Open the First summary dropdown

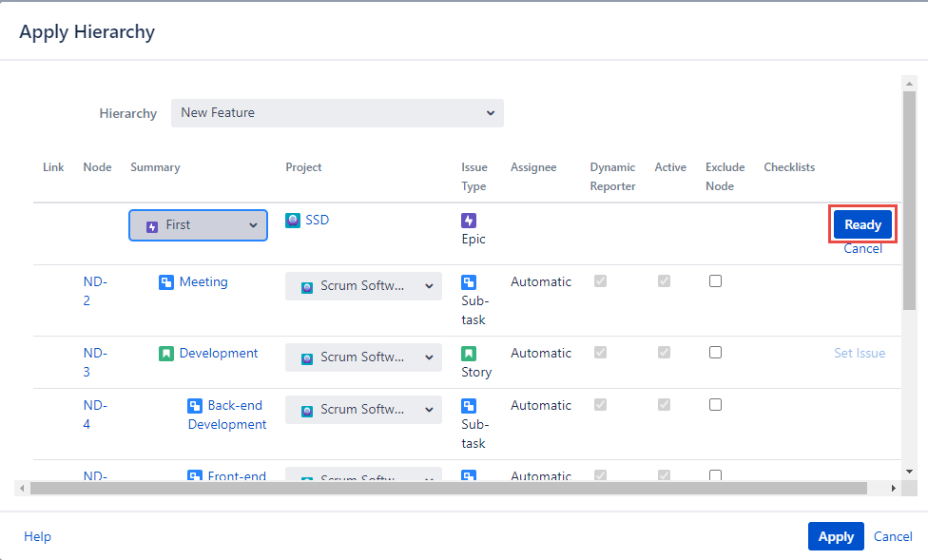pyautogui.click(x=198, y=225)
